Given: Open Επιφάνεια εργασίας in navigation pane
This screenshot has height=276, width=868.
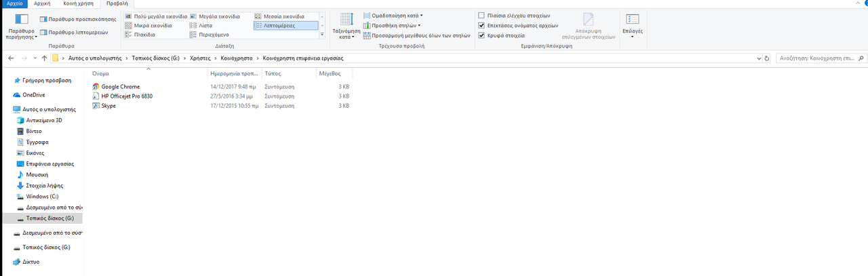Looking at the screenshot, I should pos(45,163).
